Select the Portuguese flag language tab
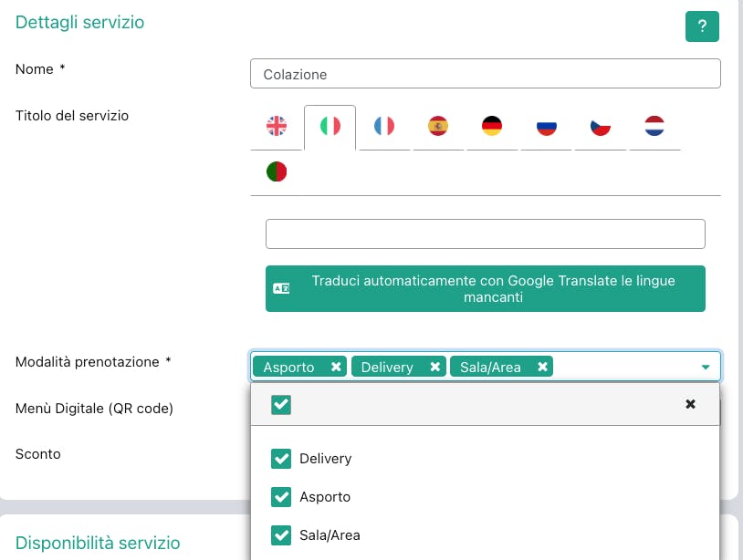This screenshot has width=743, height=560. tap(277, 171)
